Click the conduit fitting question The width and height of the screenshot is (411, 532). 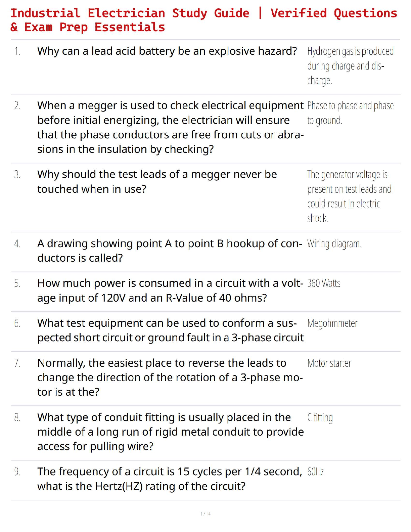(170, 432)
